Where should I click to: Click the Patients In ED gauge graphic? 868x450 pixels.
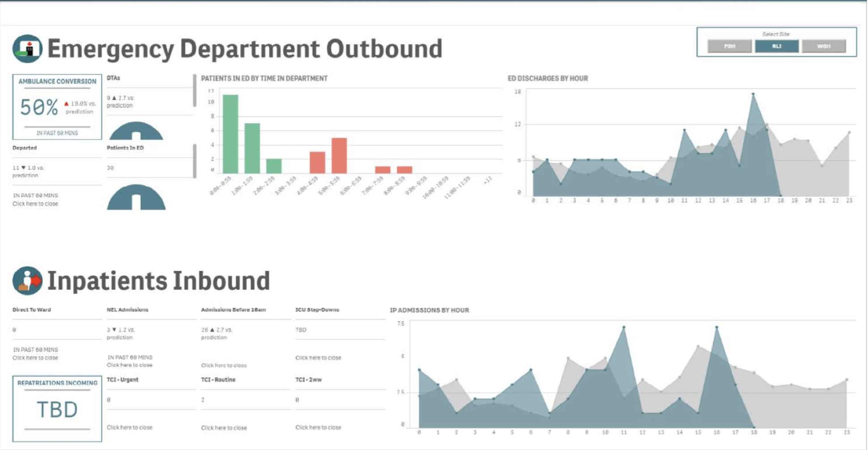click(136, 198)
